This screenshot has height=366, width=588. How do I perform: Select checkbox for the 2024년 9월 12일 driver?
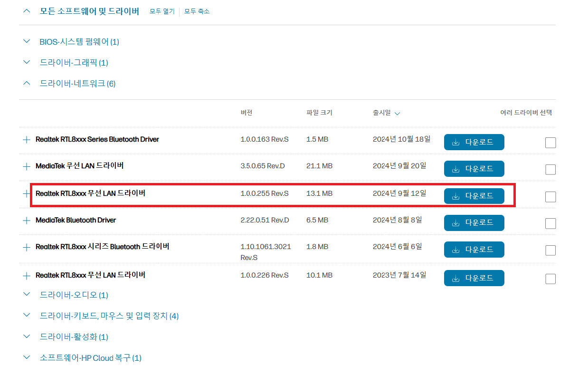click(x=550, y=197)
